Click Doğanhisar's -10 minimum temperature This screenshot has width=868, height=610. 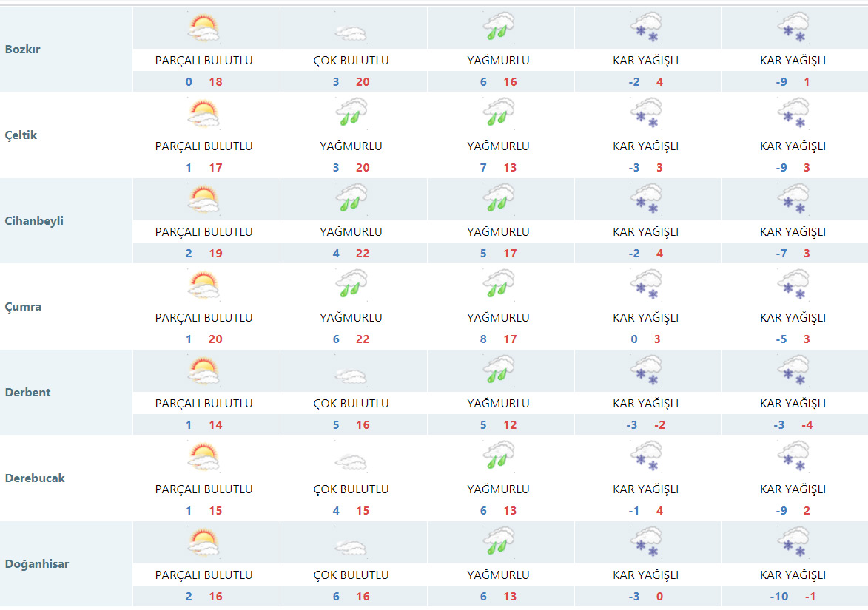(x=779, y=597)
